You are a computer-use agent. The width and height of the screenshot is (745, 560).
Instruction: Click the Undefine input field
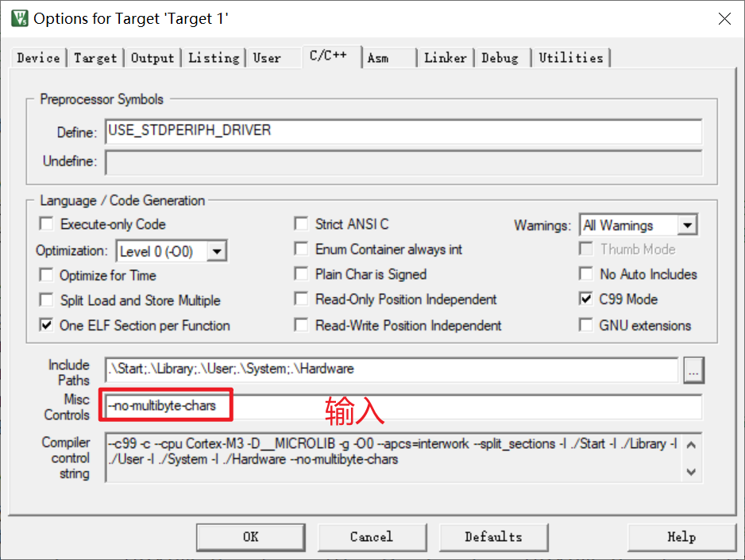click(403, 163)
